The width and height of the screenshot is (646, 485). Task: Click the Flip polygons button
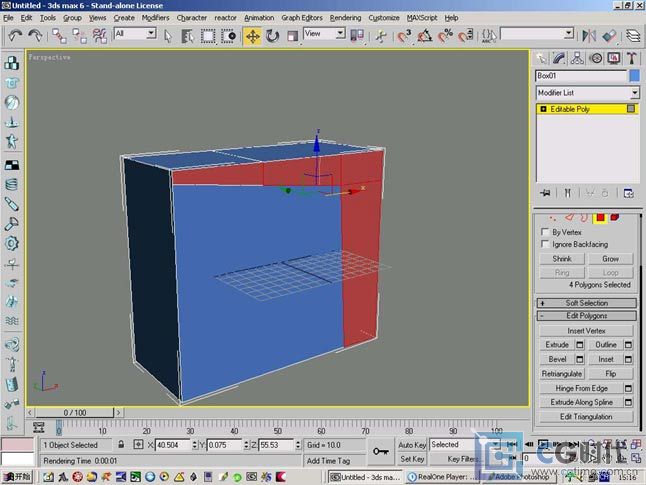[610, 374]
